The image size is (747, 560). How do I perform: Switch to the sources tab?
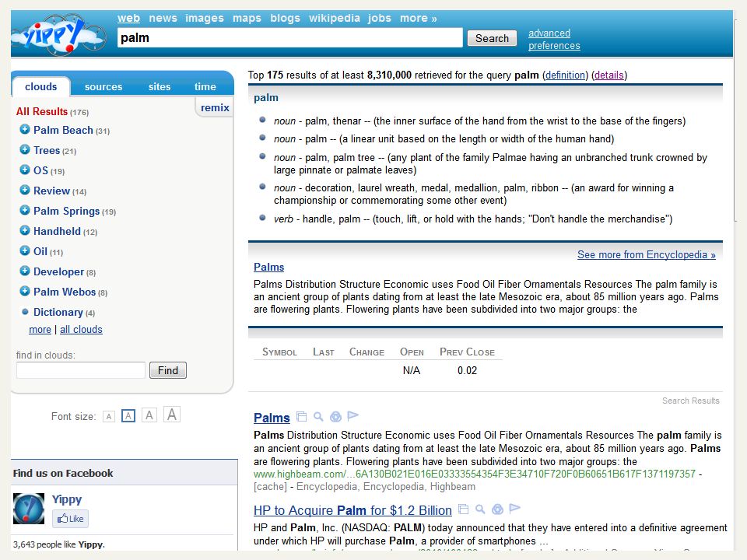pyautogui.click(x=103, y=86)
